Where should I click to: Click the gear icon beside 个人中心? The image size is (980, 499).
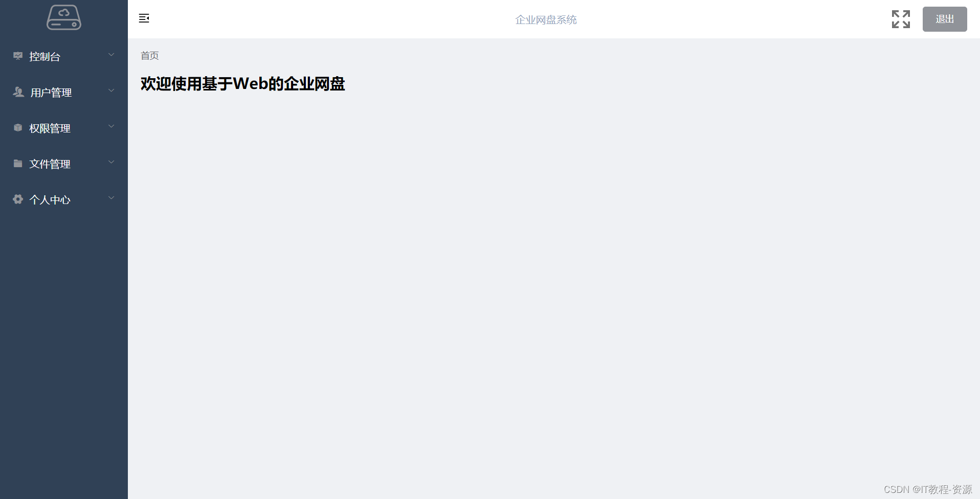(18, 199)
